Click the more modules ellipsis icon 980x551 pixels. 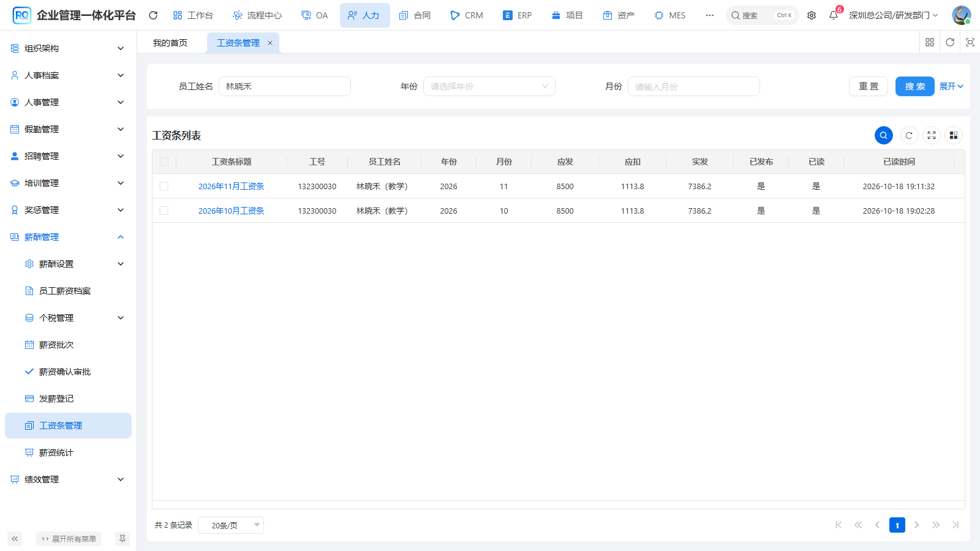[710, 15]
